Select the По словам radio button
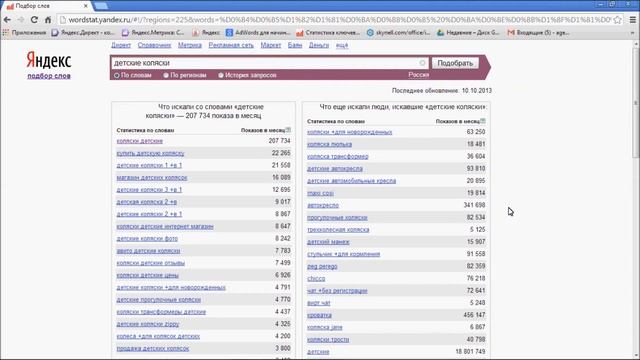The image size is (640, 360). (117, 75)
